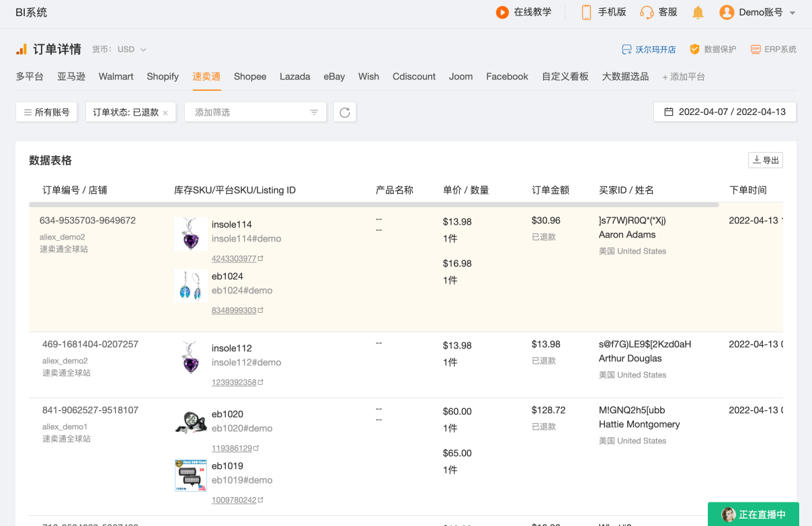Open the ERP system icon

tap(756, 49)
